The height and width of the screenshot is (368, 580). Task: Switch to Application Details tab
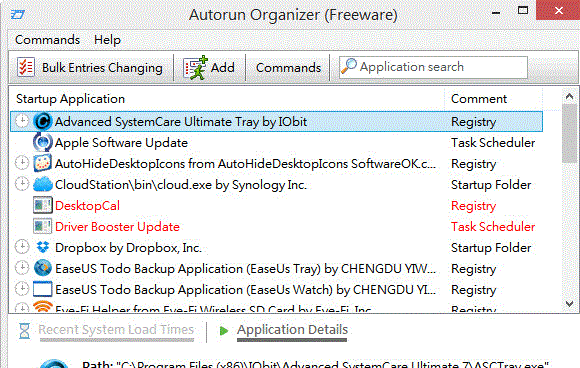292,330
